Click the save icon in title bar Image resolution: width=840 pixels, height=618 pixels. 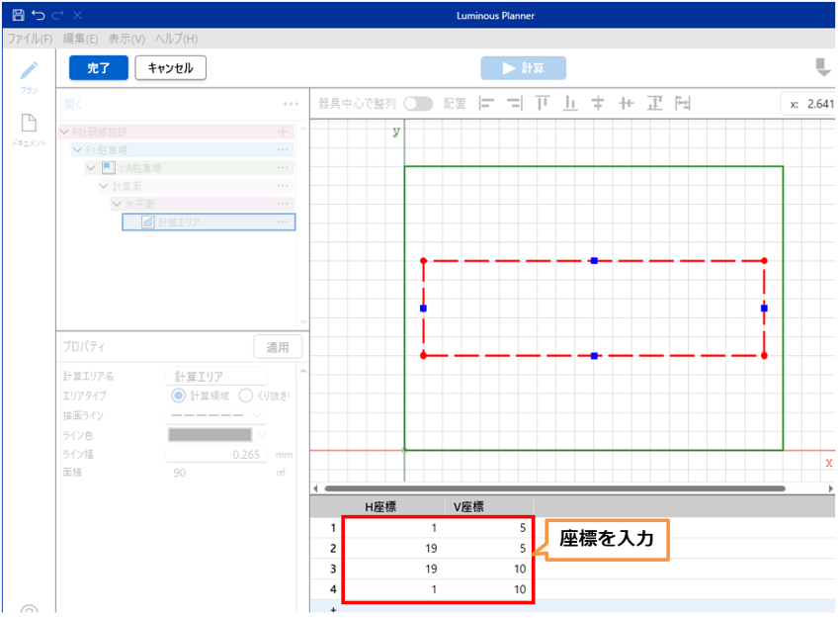[x=18, y=15]
